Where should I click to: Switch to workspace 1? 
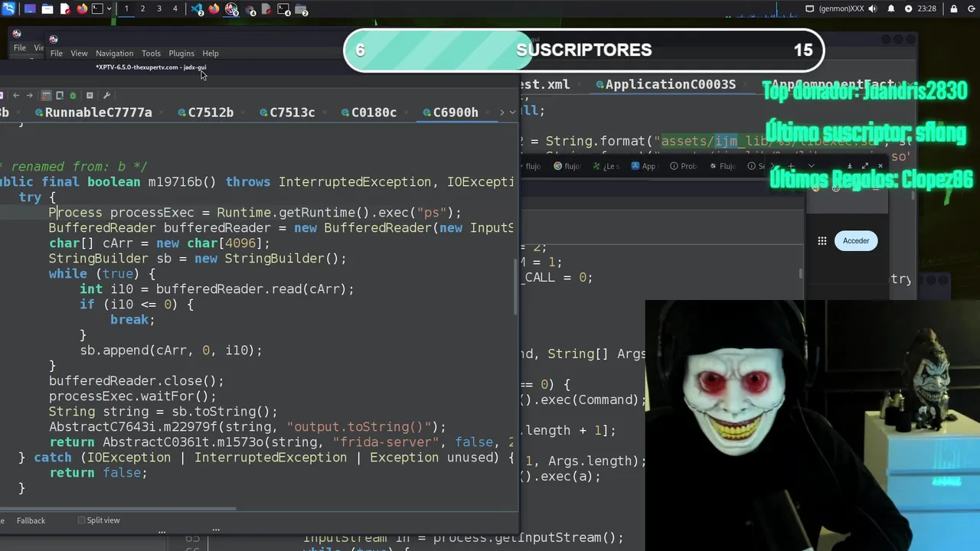126,9
